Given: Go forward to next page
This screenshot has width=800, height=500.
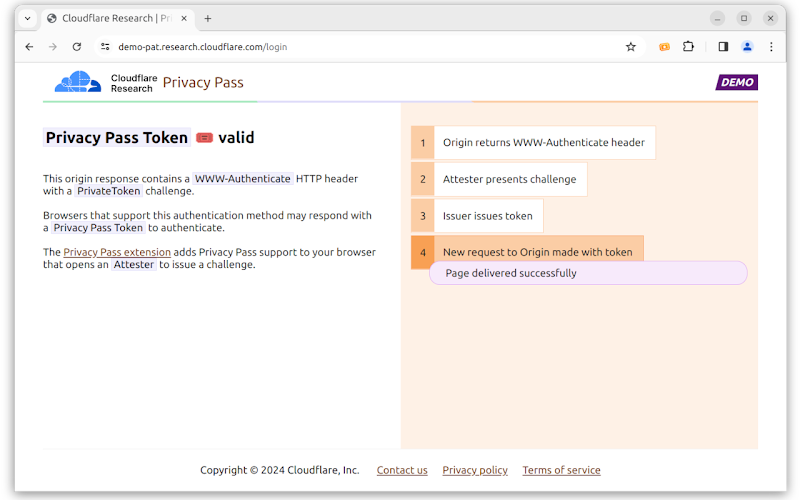Looking at the screenshot, I should [53, 47].
